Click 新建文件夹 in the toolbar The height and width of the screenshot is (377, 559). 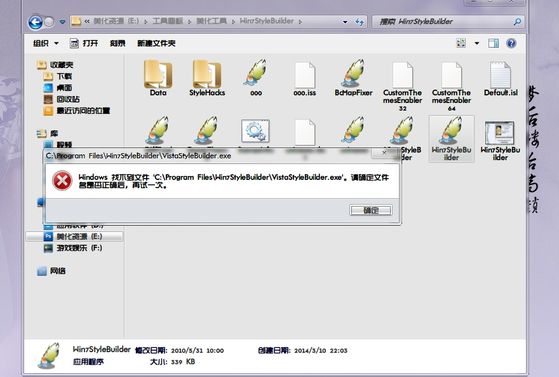(156, 44)
